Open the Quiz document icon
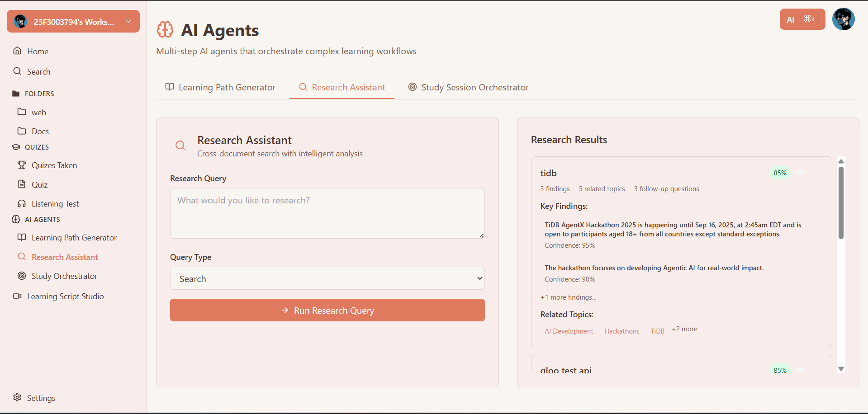The image size is (868, 414). (22, 184)
